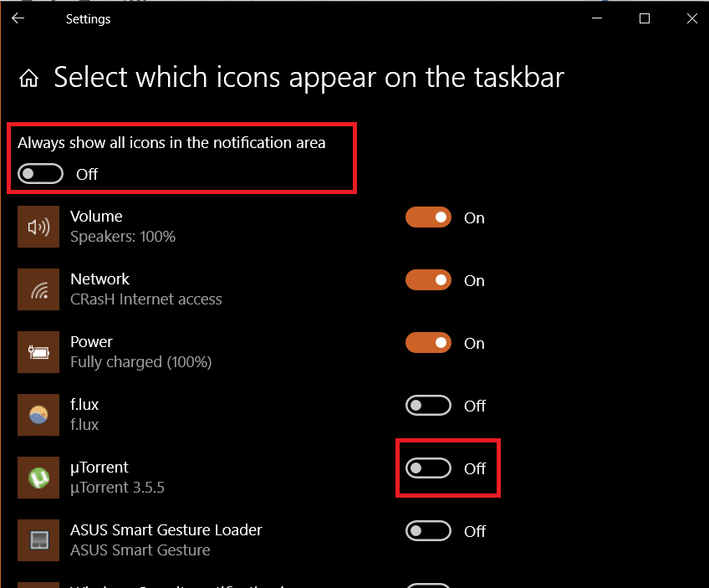
Task: Click the page heading about taskbar icons
Action: click(309, 78)
